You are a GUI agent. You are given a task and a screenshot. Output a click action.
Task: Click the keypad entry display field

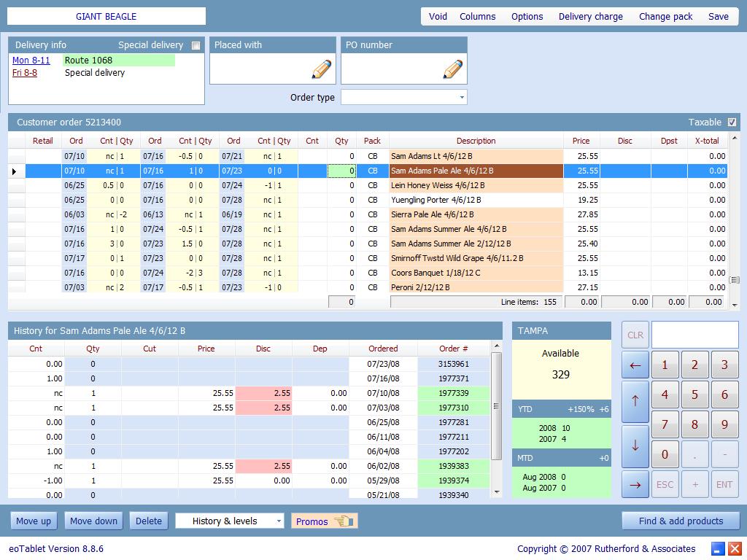[695, 335]
